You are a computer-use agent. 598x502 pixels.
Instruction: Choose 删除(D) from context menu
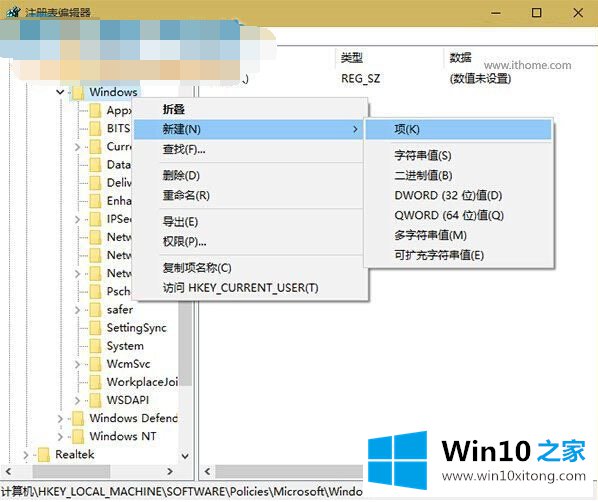coord(248,175)
